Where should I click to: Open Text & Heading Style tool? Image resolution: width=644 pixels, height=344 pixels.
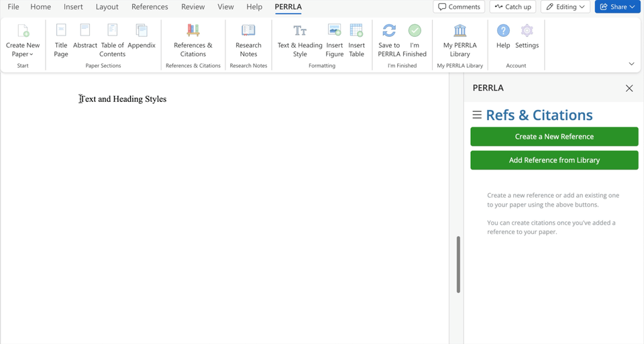coord(300,40)
